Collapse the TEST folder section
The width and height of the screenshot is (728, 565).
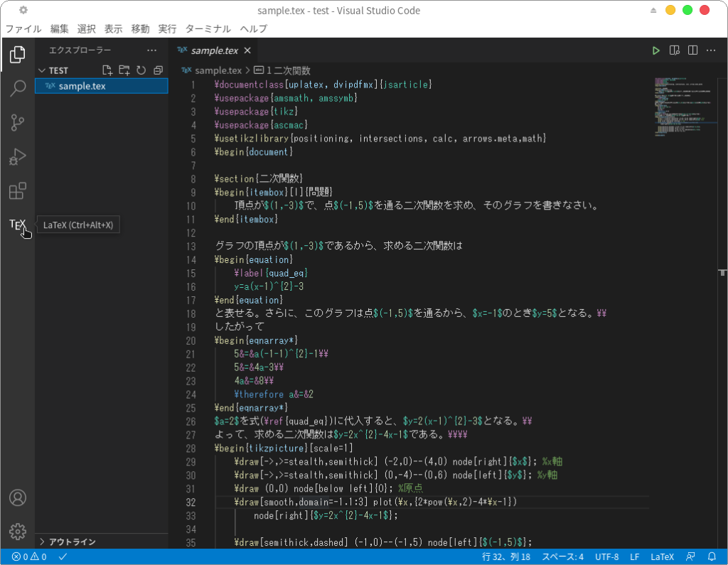[42, 70]
